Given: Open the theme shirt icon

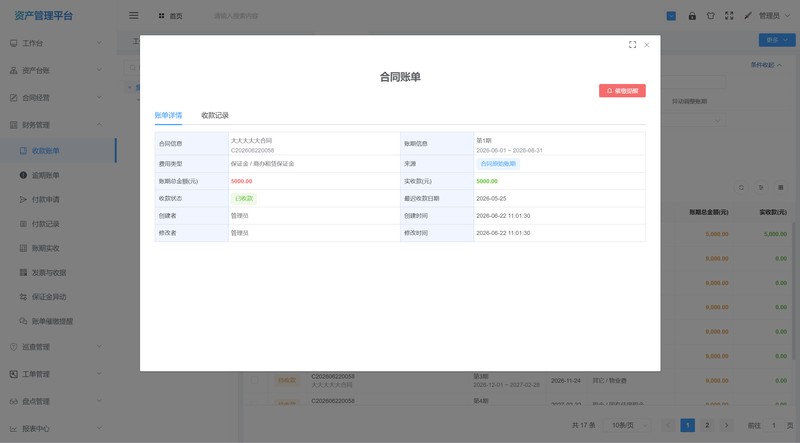Looking at the screenshot, I should pos(711,16).
